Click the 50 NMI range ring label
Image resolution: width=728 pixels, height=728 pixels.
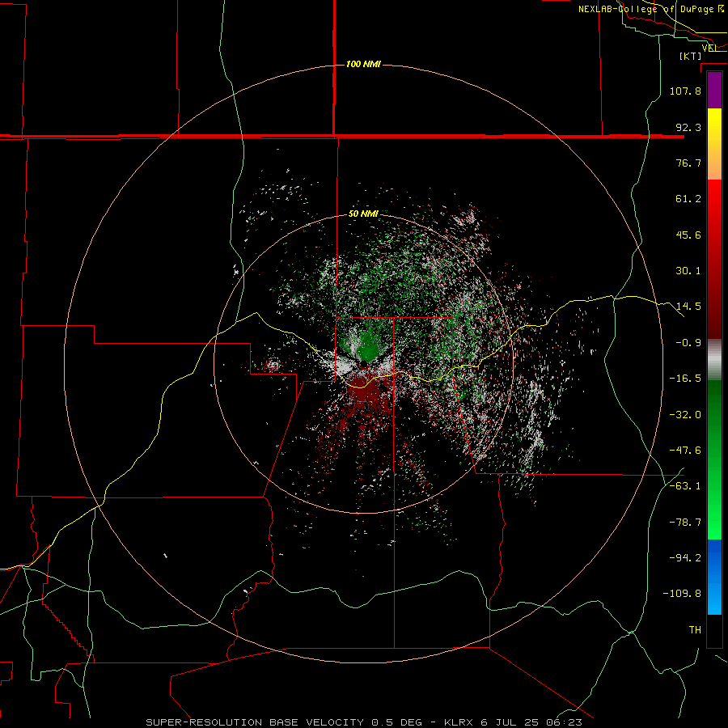click(x=363, y=214)
